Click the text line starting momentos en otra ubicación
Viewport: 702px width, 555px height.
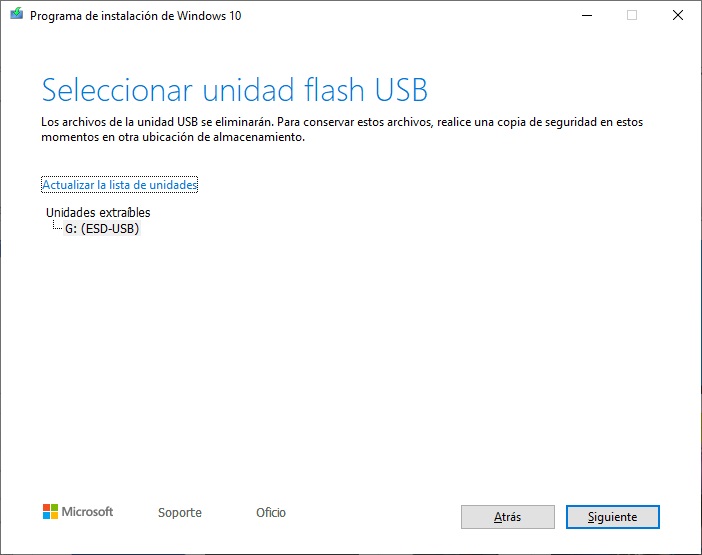[x=173, y=137]
